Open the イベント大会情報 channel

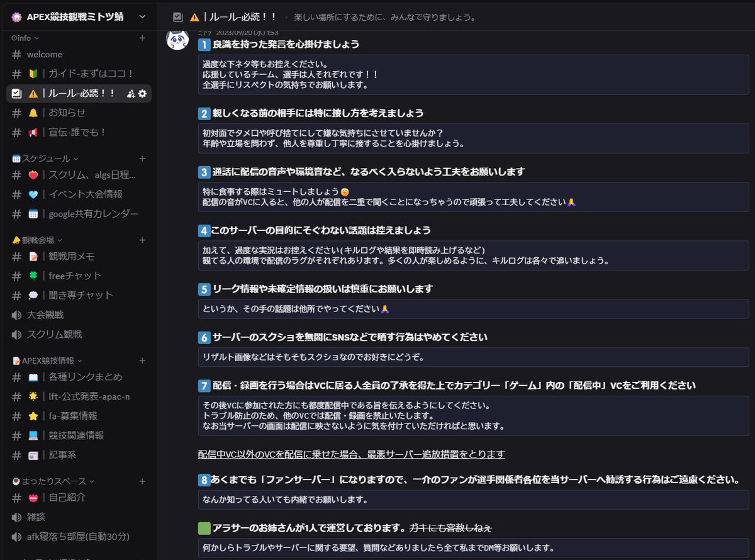pos(79,194)
